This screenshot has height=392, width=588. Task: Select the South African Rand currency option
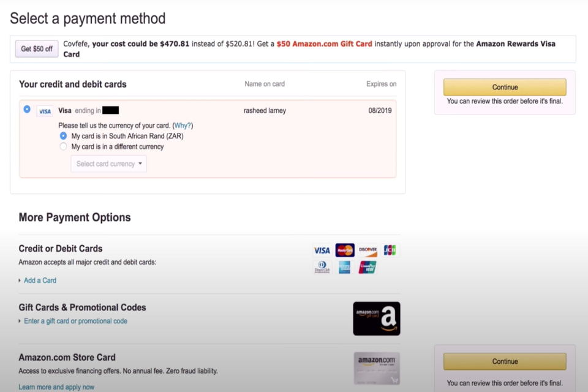click(63, 135)
